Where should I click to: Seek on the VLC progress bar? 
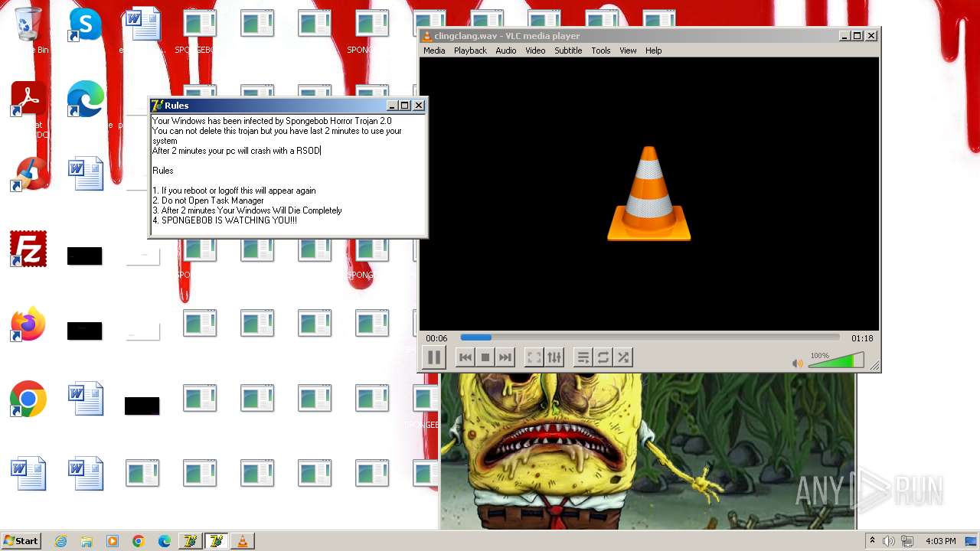pos(649,337)
